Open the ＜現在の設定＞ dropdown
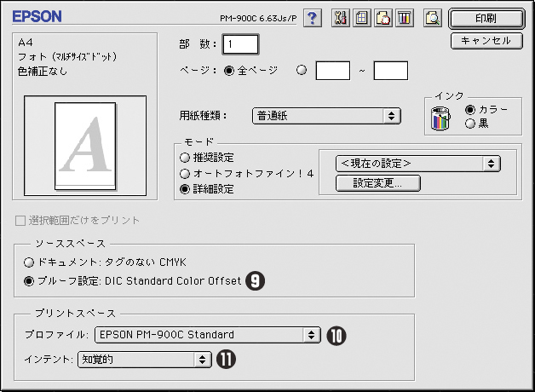This screenshot has width=535, height=392. point(418,164)
